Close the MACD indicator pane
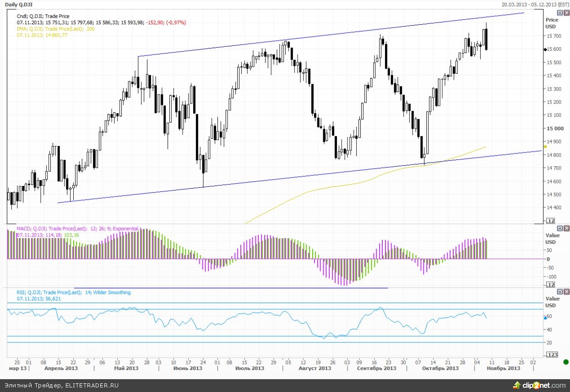The image size is (570, 392). click(x=566, y=228)
